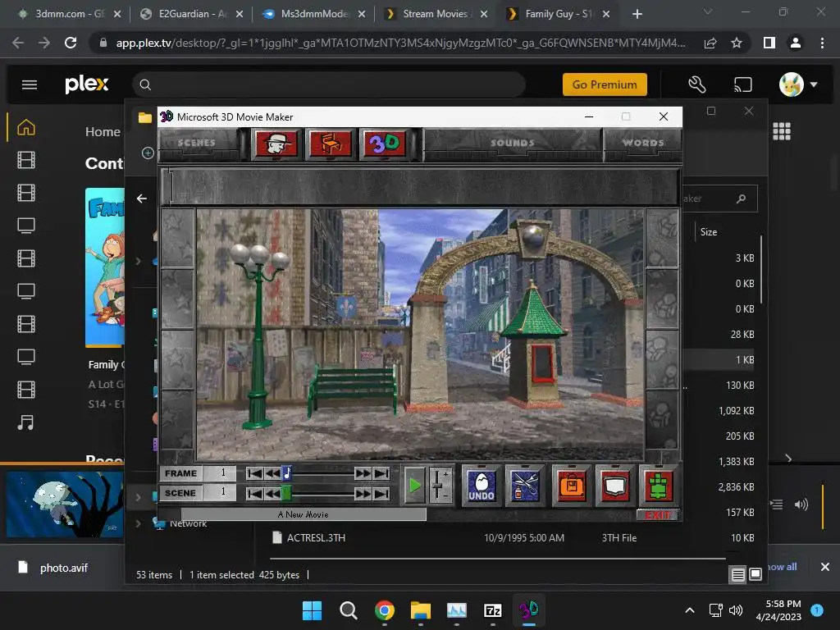This screenshot has width=840, height=630.
Task: Open the Props chair tool
Action: 330,144
